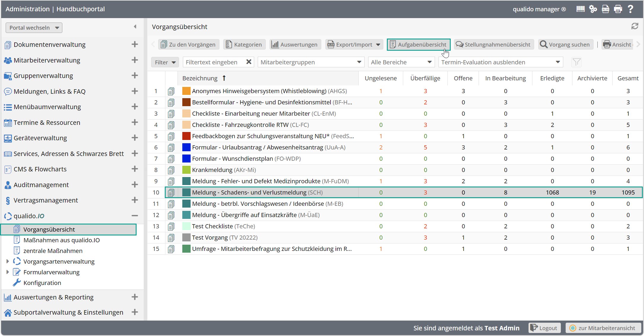Click Kategorien button
The image size is (644, 336).
(x=244, y=44)
